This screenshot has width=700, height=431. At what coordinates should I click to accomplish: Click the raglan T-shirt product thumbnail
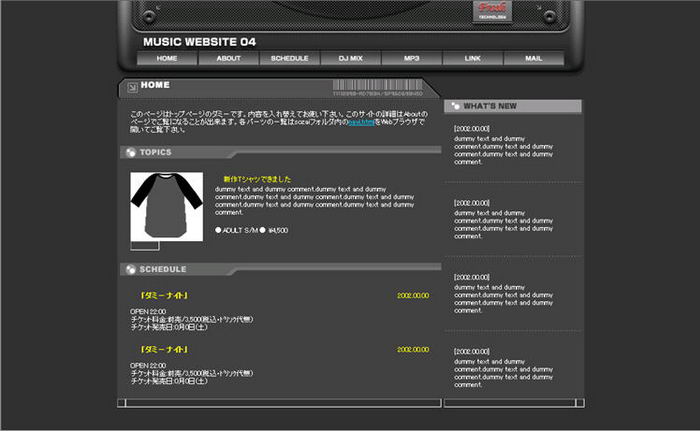coord(166,206)
